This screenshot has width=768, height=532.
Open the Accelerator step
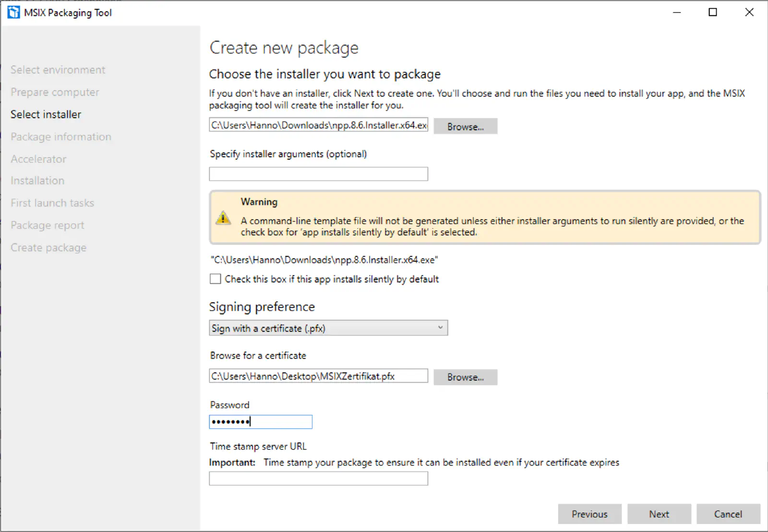click(x=38, y=159)
